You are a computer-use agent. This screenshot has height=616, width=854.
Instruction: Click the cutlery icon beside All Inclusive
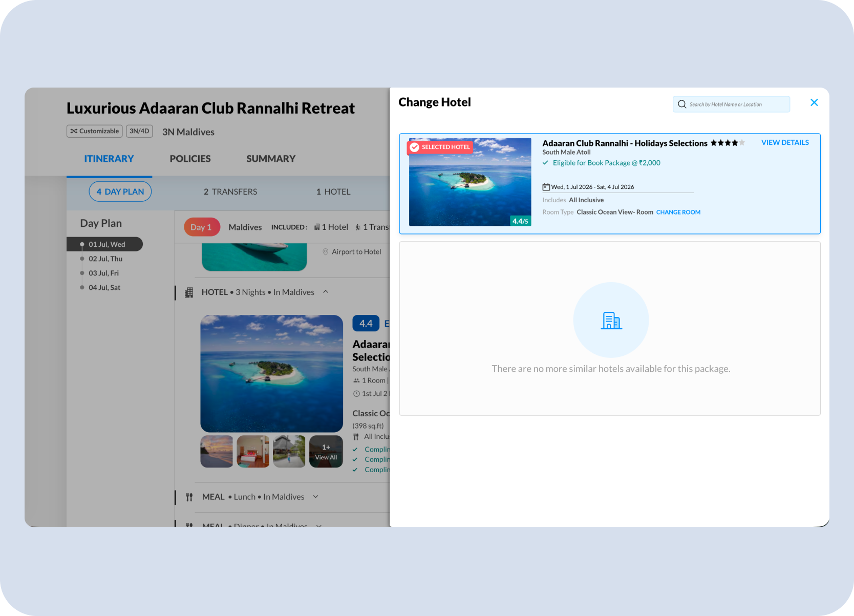coord(356,437)
